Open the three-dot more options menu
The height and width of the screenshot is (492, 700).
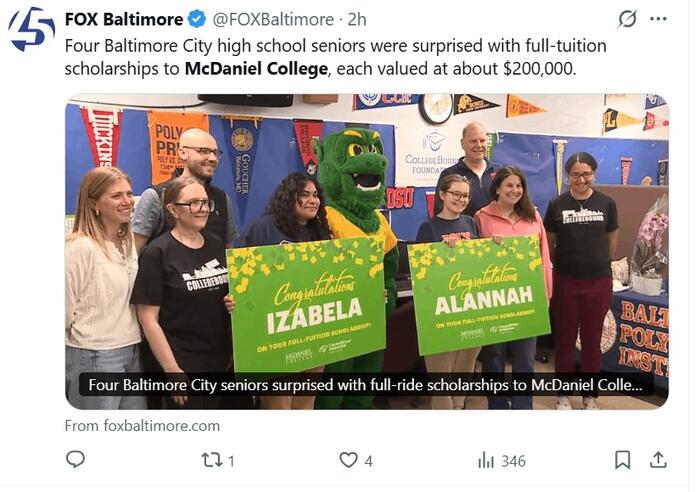pyautogui.click(x=658, y=19)
